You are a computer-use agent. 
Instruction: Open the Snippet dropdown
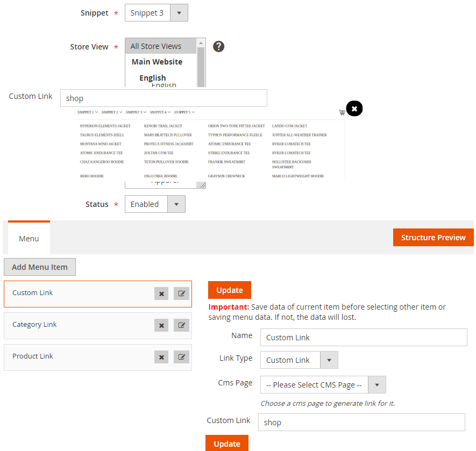click(156, 13)
